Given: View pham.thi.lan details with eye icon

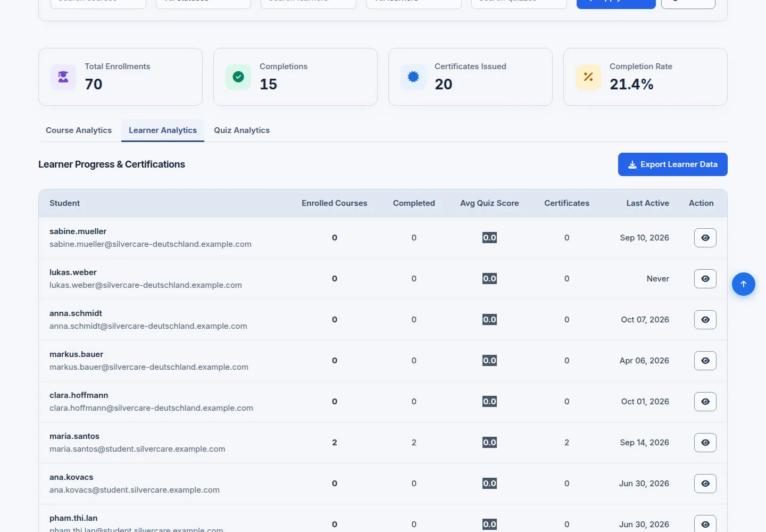Looking at the screenshot, I should (x=705, y=524).
